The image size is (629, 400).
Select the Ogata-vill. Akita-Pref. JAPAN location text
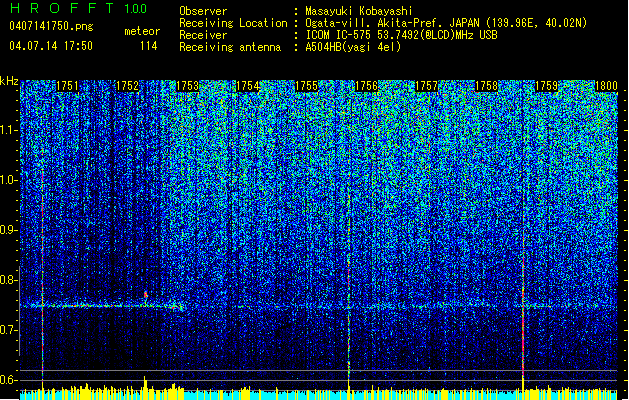click(446, 23)
